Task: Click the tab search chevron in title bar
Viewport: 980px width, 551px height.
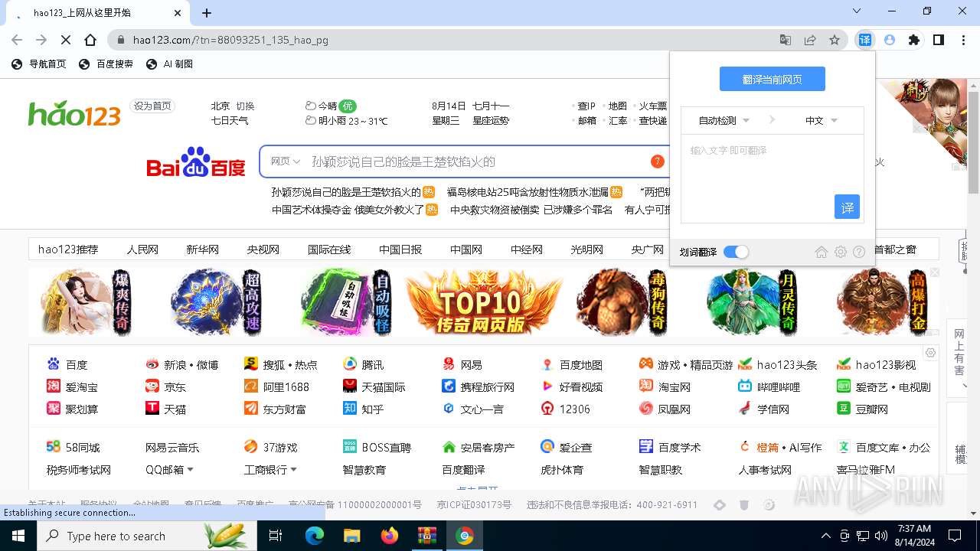Action: click(857, 11)
